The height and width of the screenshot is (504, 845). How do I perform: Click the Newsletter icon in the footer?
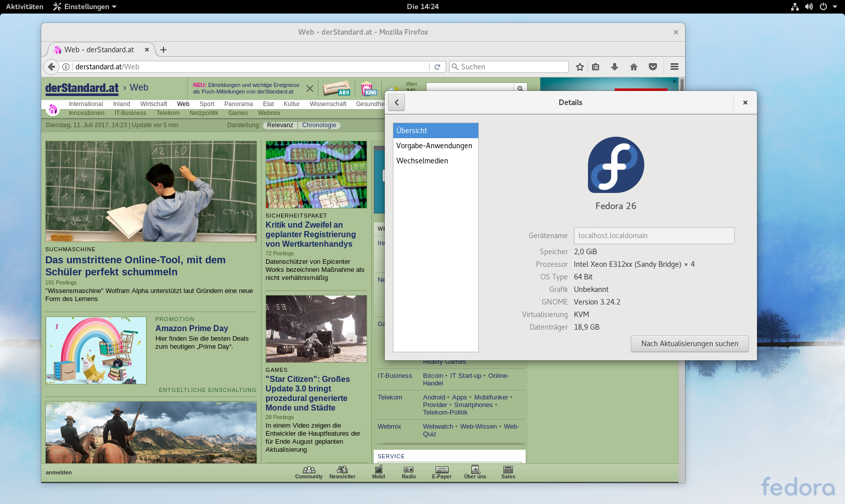click(x=342, y=470)
